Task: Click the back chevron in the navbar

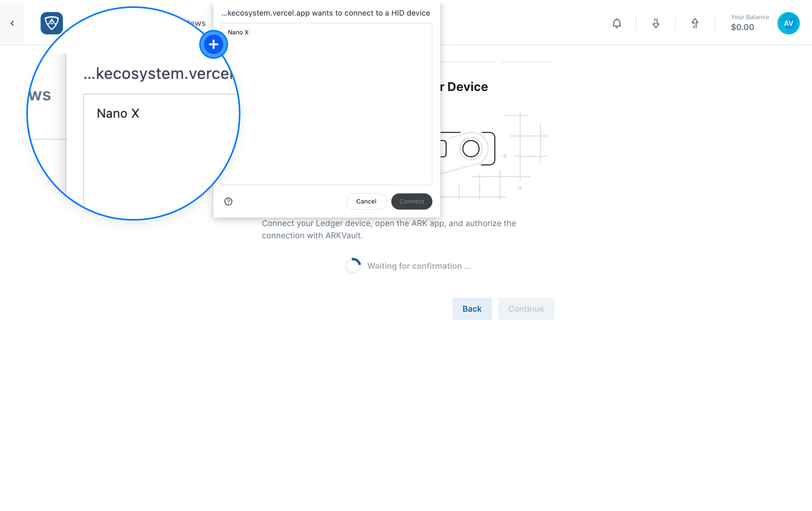Action: click(12, 23)
